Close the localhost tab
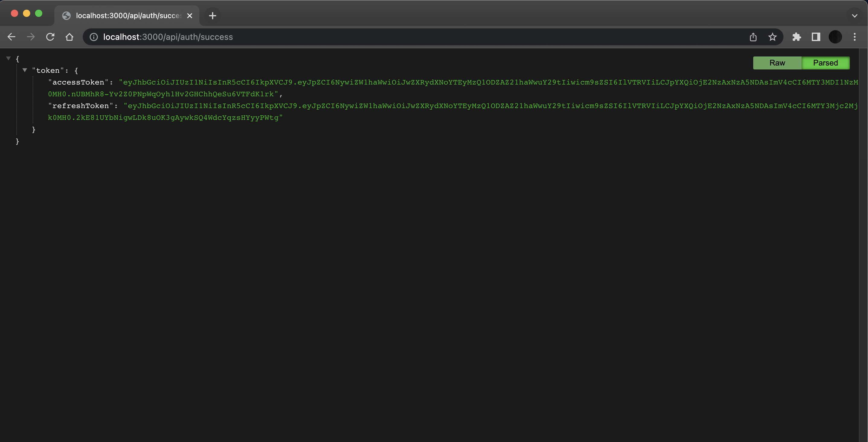 pyautogui.click(x=190, y=15)
